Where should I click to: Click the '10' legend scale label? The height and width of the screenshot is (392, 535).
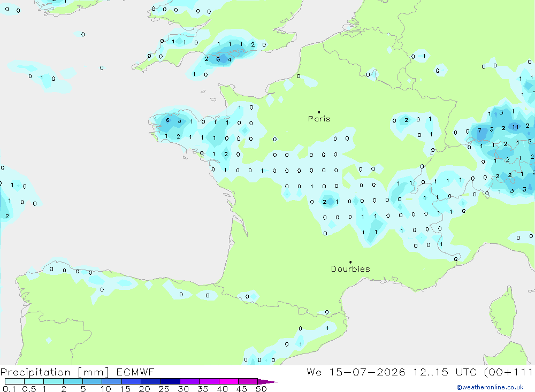106,389
